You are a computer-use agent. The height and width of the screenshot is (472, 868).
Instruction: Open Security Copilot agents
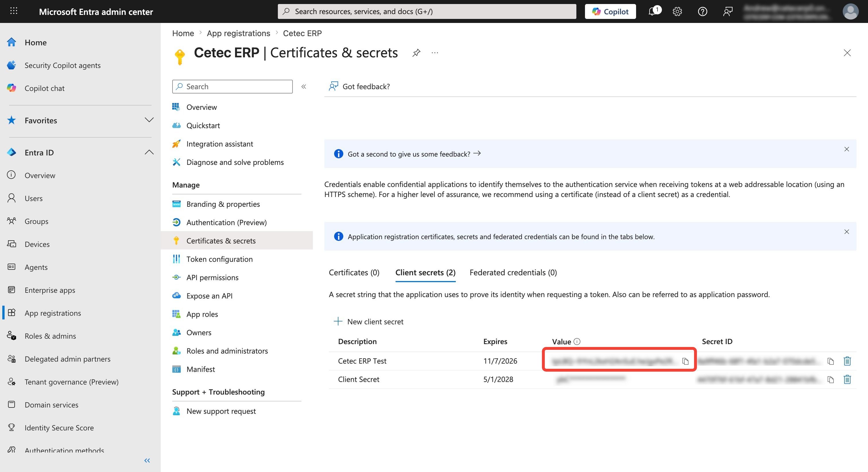[62, 65]
